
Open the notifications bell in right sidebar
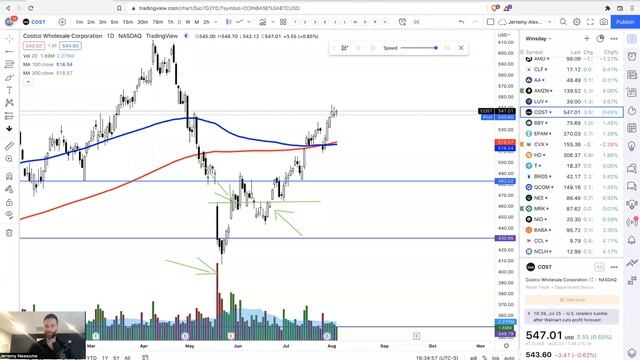point(632,239)
